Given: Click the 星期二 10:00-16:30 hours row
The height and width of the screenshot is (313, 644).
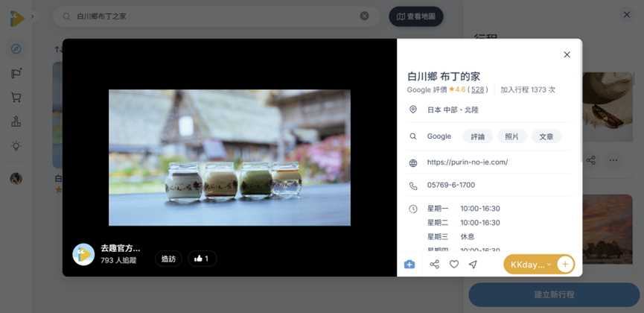Looking at the screenshot, I should point(464,223).
